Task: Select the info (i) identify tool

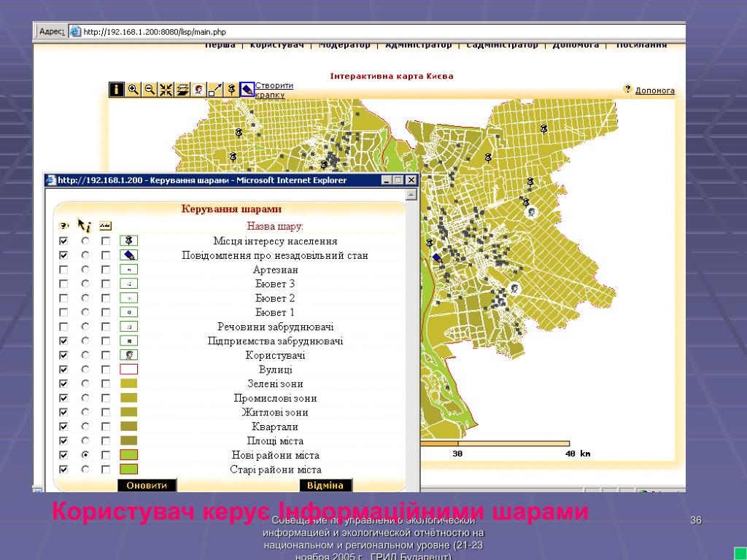Action: click(116, 90)
